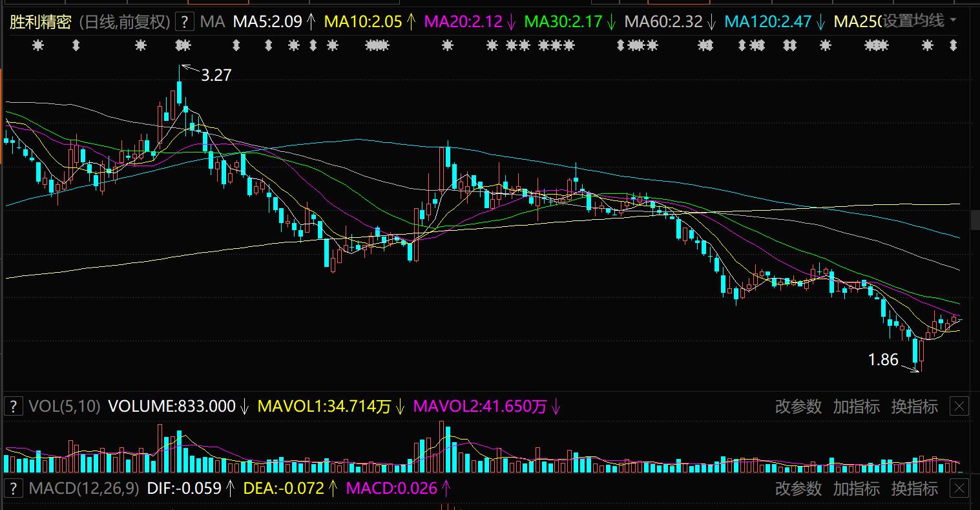Click the leftmost star event marker
The width and height of the screenshot is (980, 510).
tap(38, 45)
